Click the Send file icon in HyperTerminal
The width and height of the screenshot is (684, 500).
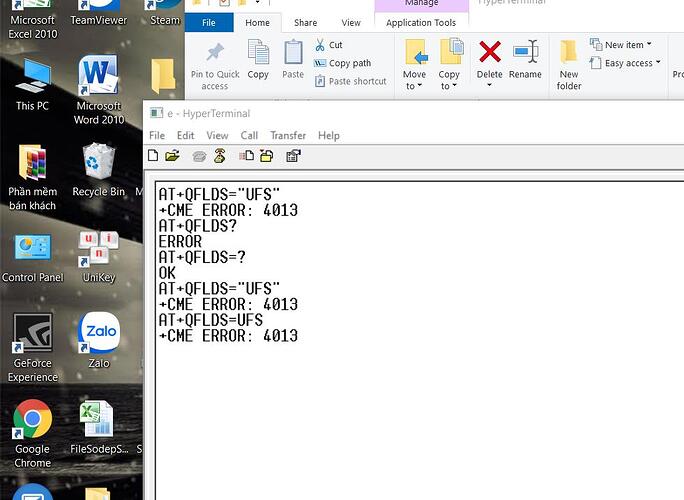pyautogui.click(x=246, y=155)
